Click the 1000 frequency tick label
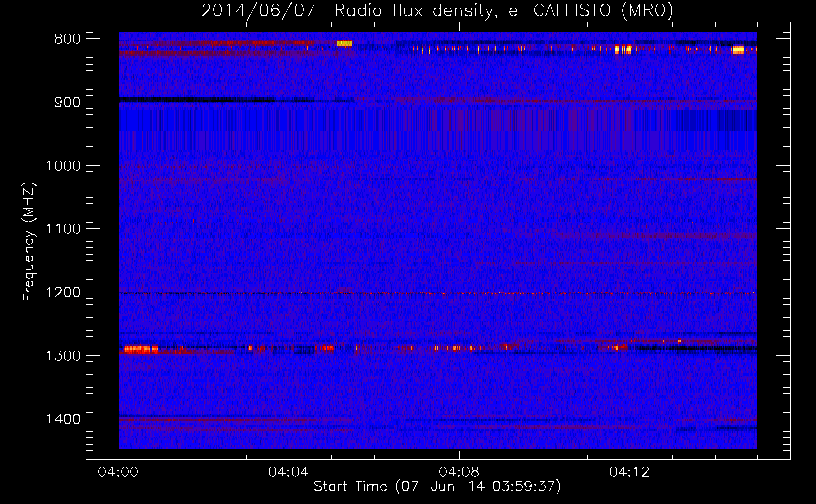The height and width of the screenshot is (504, 816). coord(64,166)
